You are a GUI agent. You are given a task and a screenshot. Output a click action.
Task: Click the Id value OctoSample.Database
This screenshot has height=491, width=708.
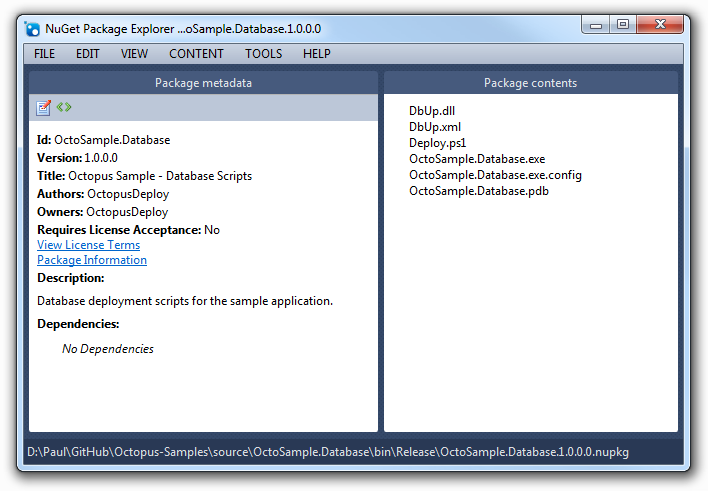(112, 140)
